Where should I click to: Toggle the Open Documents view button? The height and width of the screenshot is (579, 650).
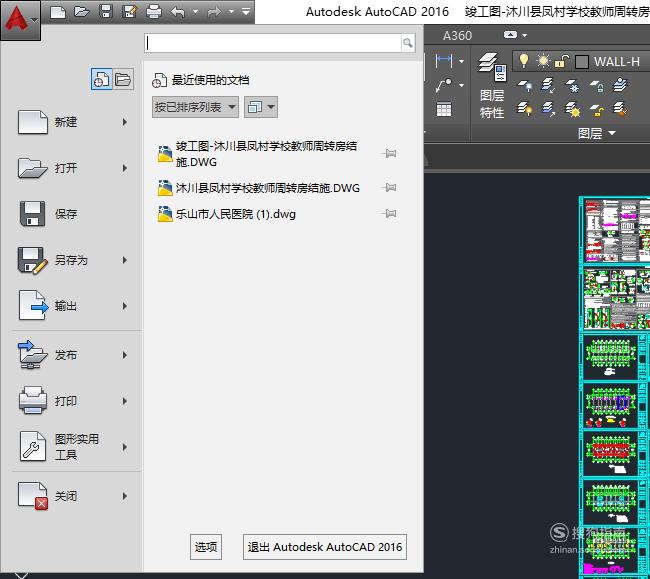point(123,79)
